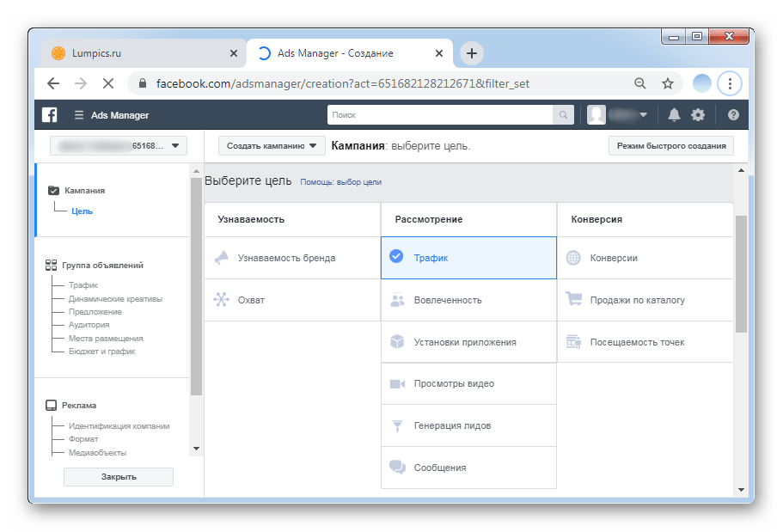Click the store icon for Посещаемость точек
Image resolution: width=783 pixels, height=532 pixels.
point(574,342)
